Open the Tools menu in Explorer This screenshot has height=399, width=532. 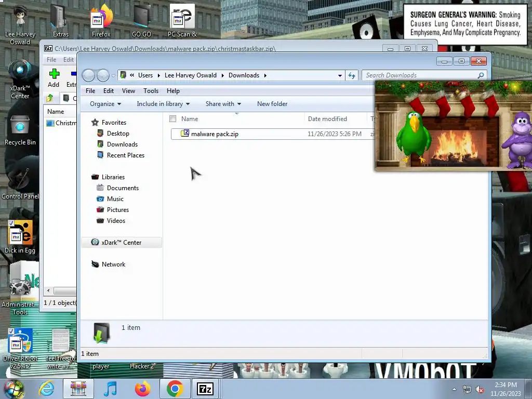coord(151,91)
